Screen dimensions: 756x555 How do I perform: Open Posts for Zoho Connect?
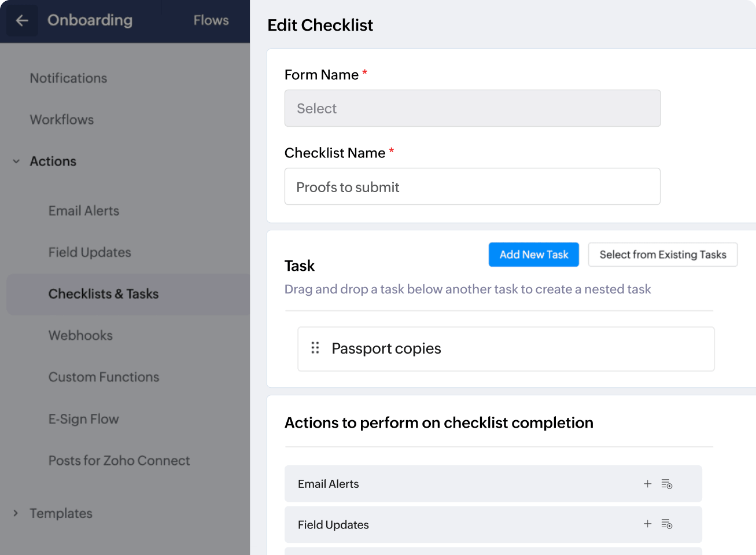pyautogui.click(x=119, y=461)
